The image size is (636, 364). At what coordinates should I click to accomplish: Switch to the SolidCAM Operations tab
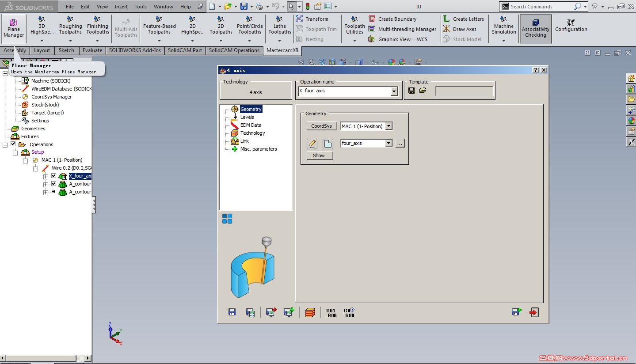point(234,50)
